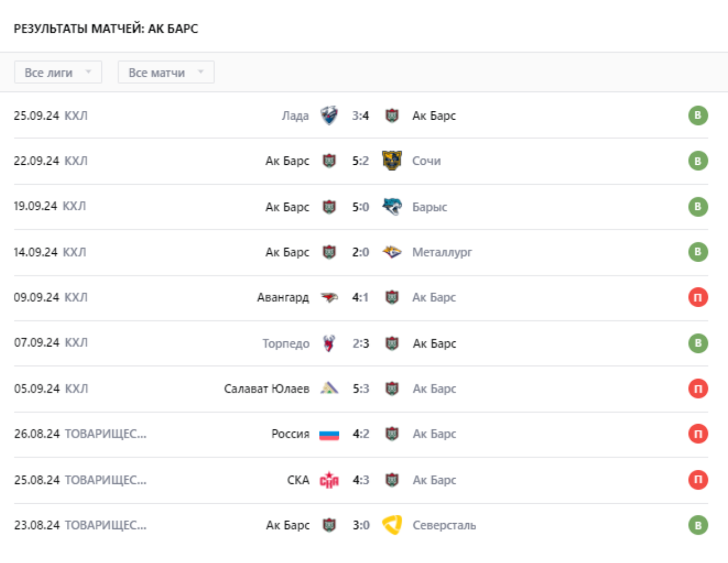
Task: Click the Торпедо team logo
Action: [x=329, y=343]
